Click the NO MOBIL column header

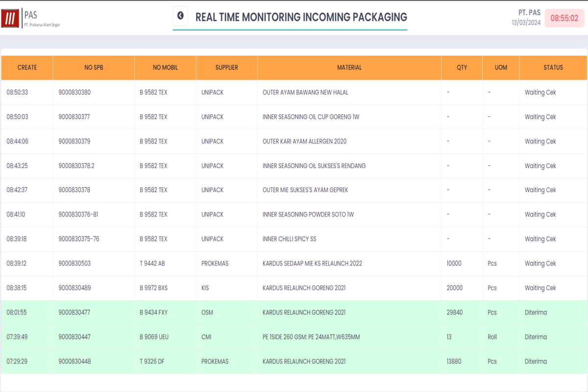(165, 68)
